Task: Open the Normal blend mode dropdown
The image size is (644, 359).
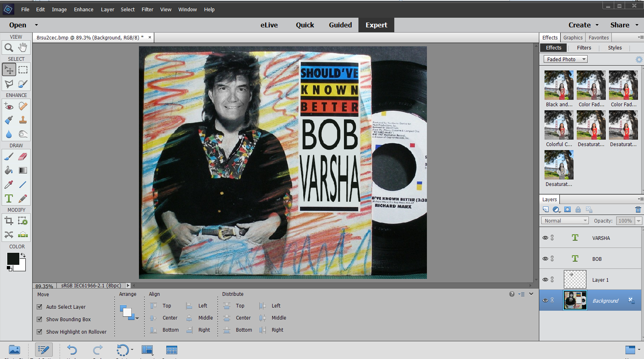Action: tap(565, 221)
